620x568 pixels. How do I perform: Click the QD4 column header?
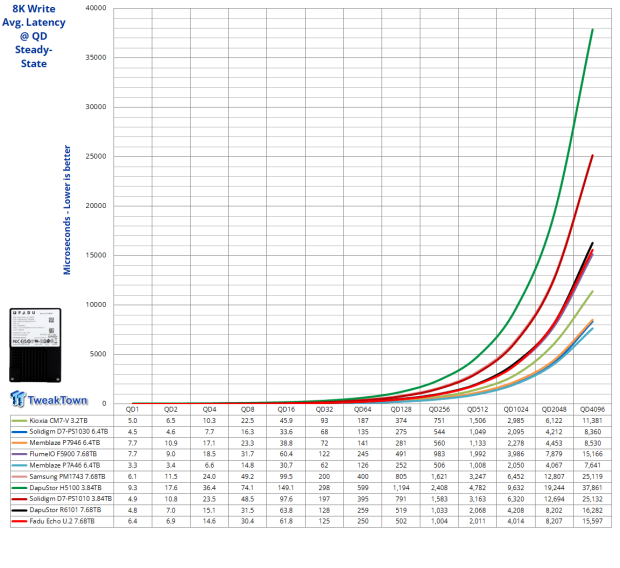tap(209, 409)
